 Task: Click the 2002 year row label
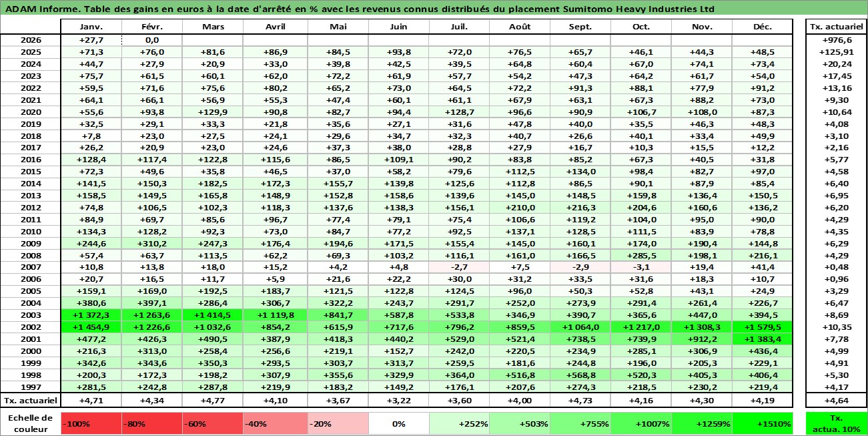pos(31,327)
